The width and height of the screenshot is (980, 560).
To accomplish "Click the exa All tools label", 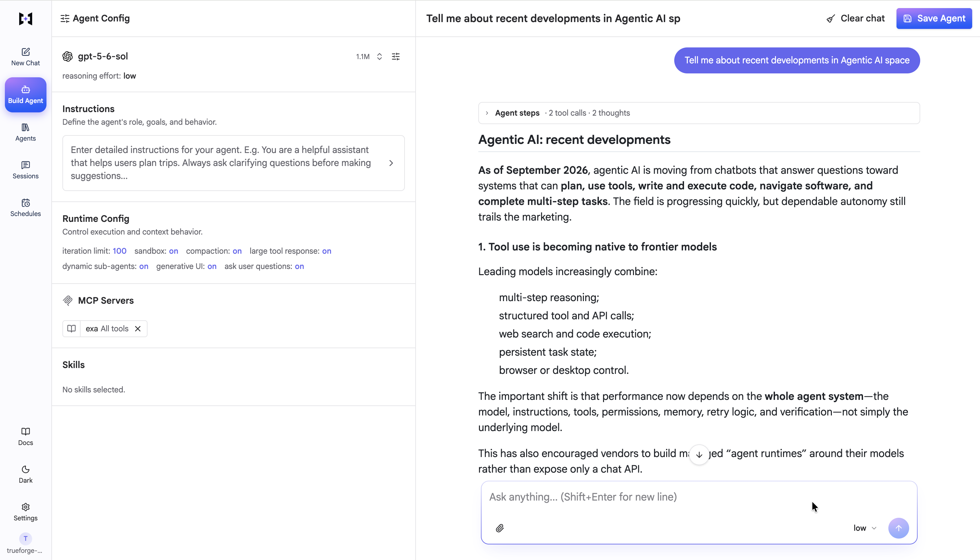I will (107, 328).
